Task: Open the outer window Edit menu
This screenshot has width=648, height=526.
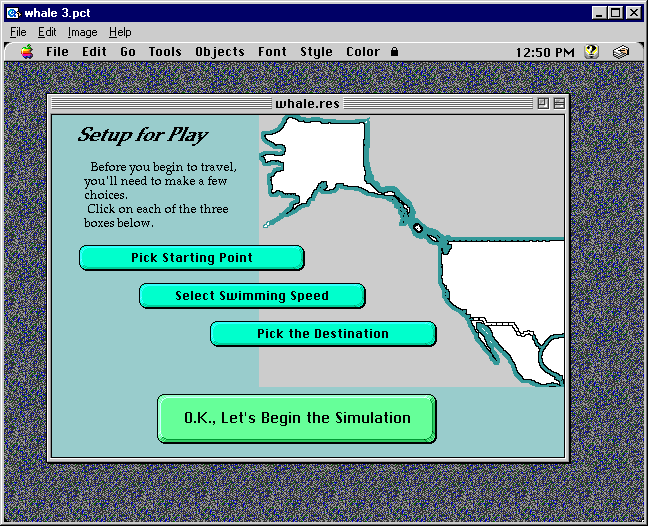Action: pyautogui.click(x=47, y=32)
